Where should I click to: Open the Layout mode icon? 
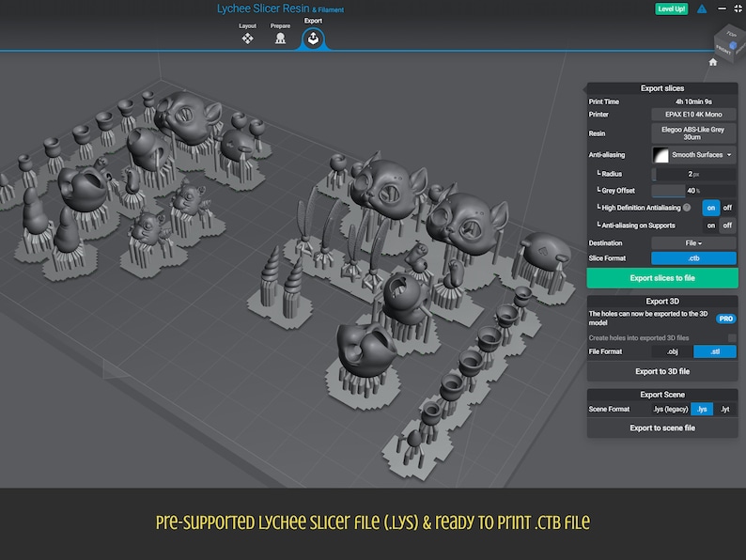point(247,39)
